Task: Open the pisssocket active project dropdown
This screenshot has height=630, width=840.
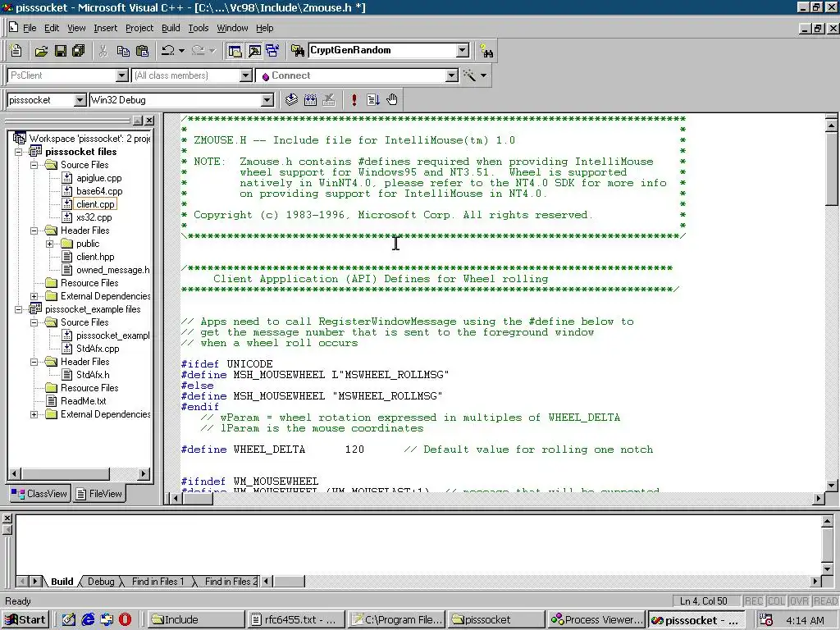Action: [80, 100]
